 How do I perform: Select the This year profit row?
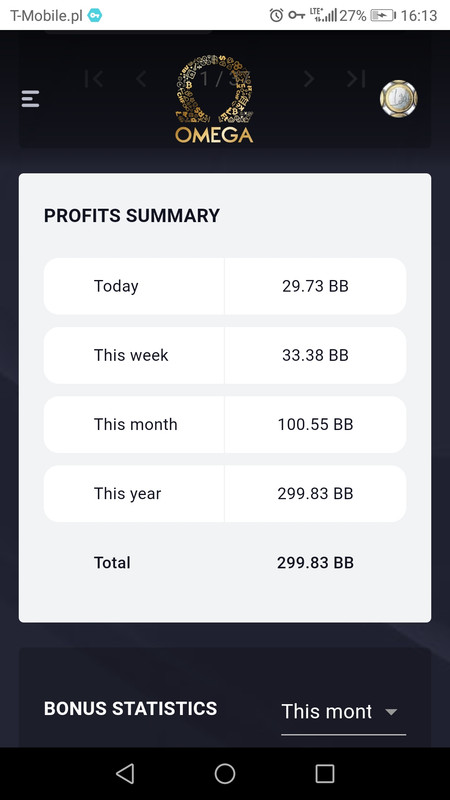[225, 494]
